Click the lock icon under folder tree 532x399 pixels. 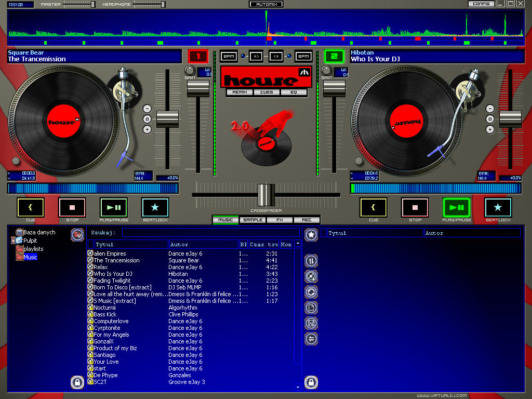(77, 382)
